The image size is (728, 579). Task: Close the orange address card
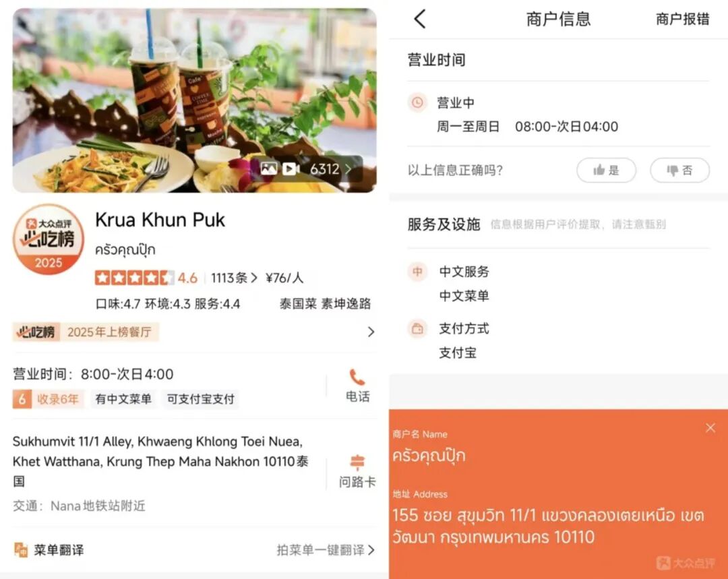click(x=710, y=427)
